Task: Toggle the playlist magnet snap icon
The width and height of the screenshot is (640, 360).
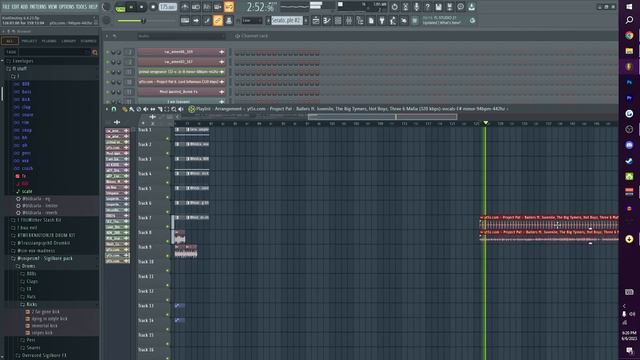Action: point(114,109)
